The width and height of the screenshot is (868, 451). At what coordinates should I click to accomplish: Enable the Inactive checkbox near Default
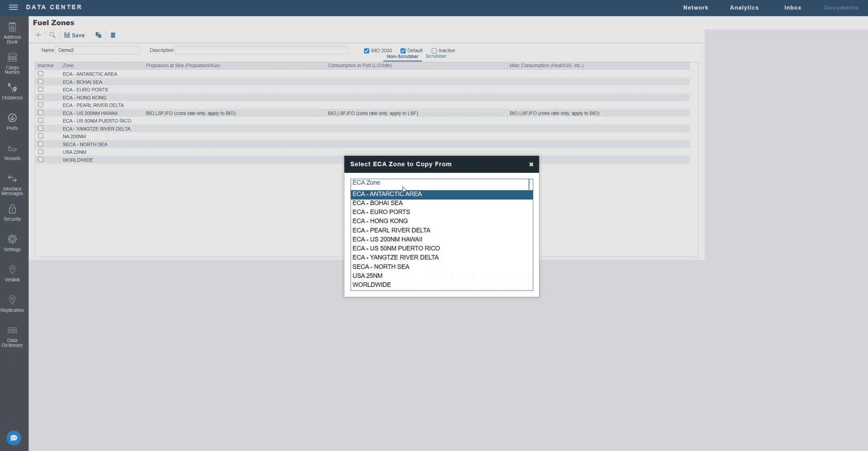point(434,51)
